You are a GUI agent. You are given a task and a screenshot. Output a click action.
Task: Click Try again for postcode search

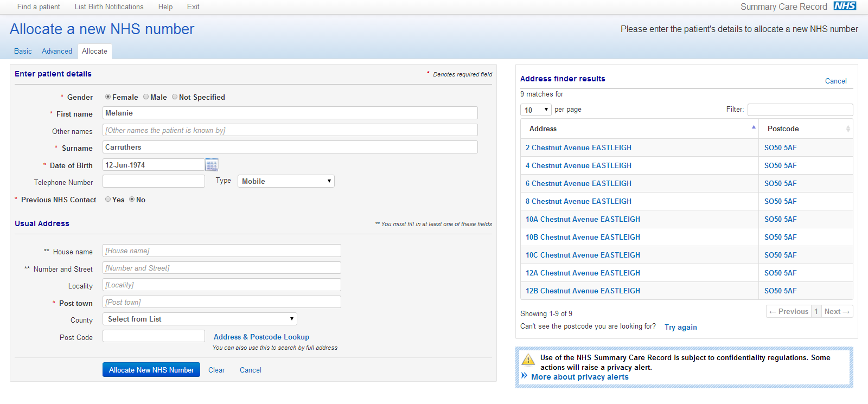click(x=681, y=327)
